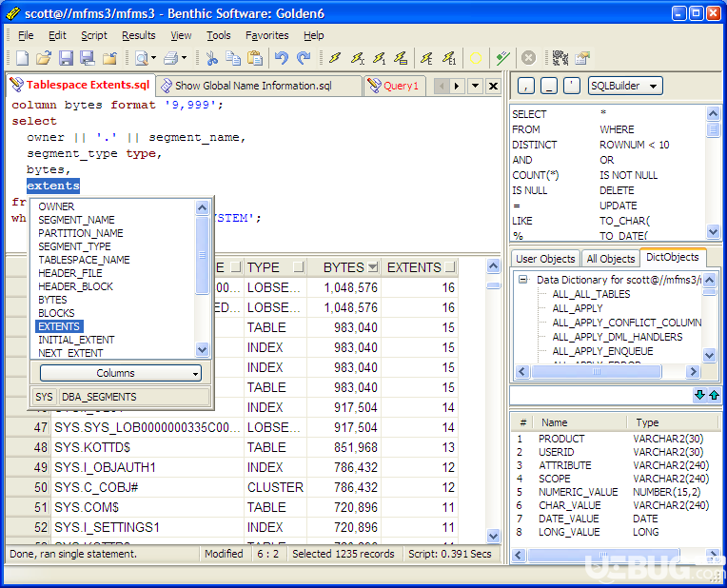Switch to the All Objects tab
The width and height of the screenshot is (727, 588).
coord(611,259)
